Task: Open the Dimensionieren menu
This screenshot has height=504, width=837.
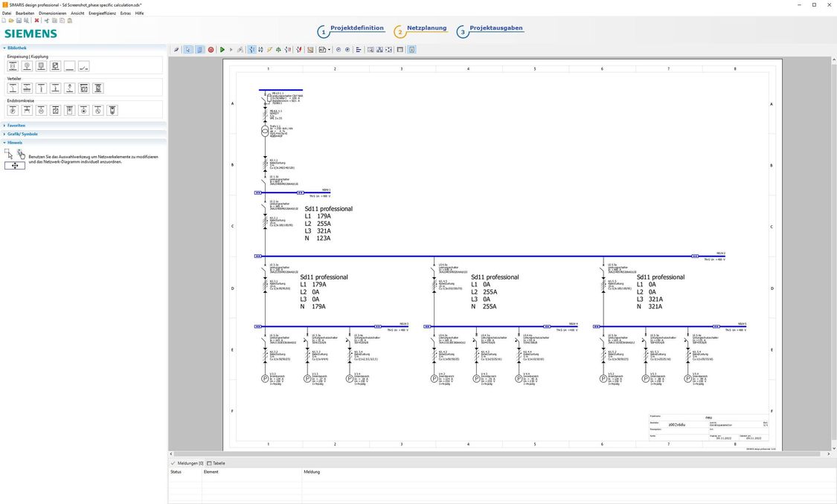Action: pyautogui.click(x=52, y=13)
